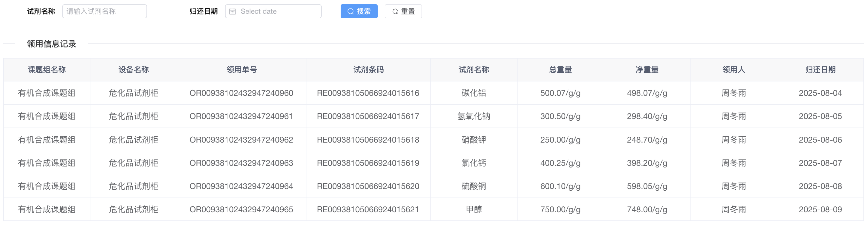Click the 750.00/g/g total weight cell
868x225 pixels.
tap(560, 210)
